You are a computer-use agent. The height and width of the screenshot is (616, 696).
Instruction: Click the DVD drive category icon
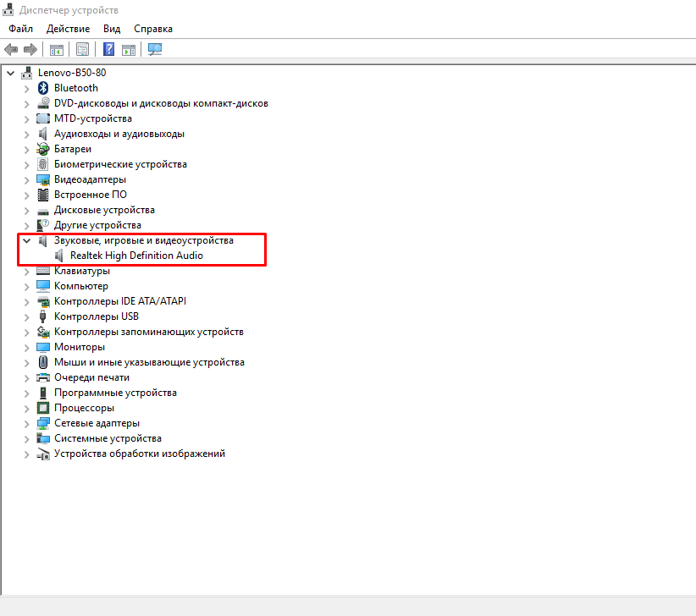coord(43,103)
